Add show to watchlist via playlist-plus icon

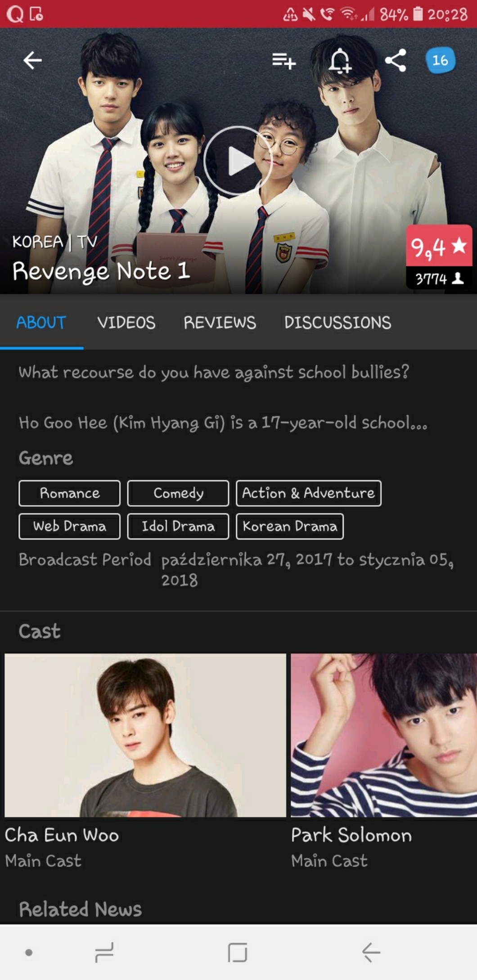tap(283, 60)
